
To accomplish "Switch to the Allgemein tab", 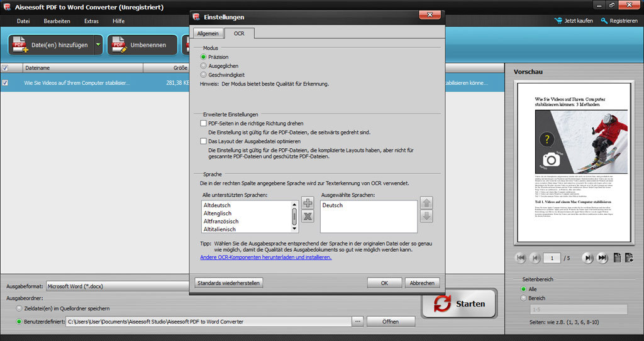I will [208, 33].
